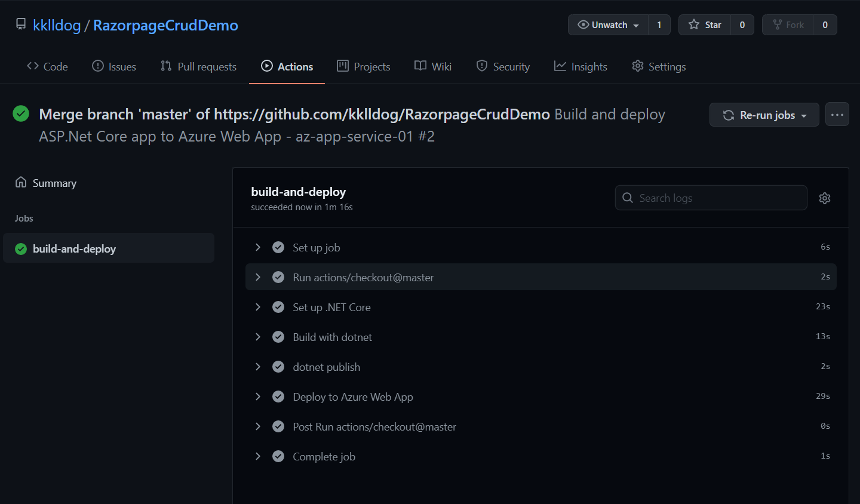860x504 pixels.
Task: Expand the dotnet publish step
Action: 258,367
